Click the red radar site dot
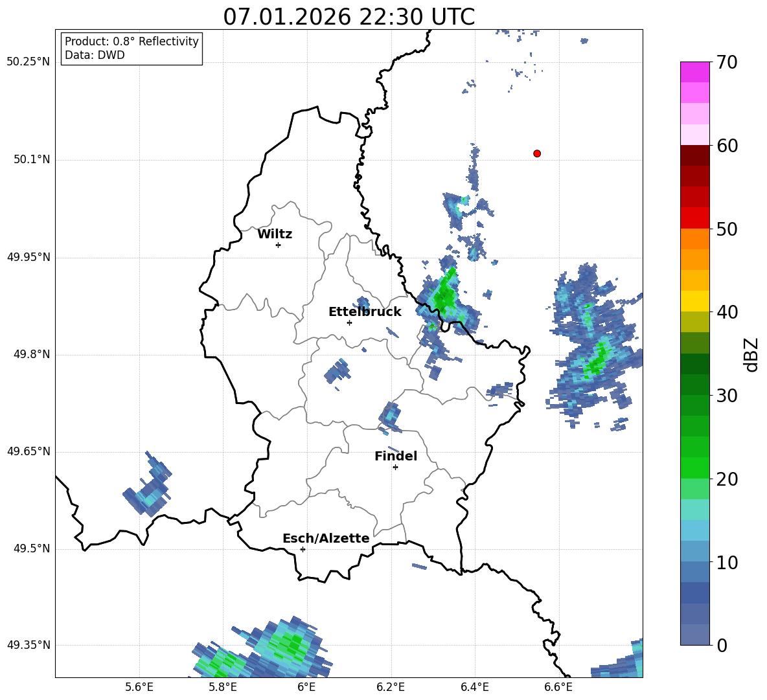 537,153
